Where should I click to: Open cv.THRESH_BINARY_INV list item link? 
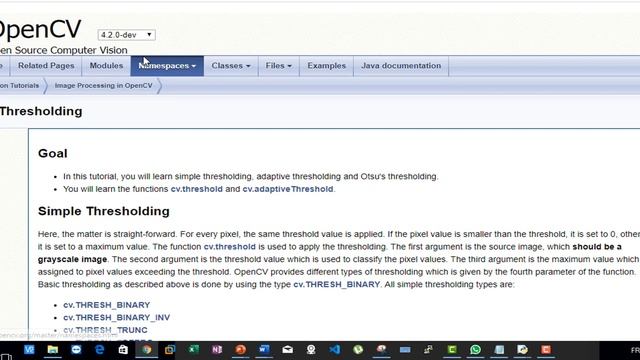116,317
